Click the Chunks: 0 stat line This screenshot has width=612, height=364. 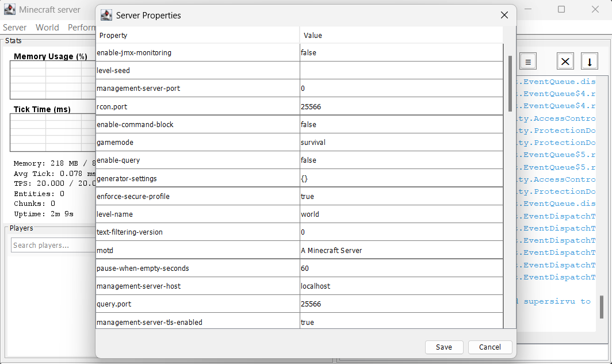35,204
